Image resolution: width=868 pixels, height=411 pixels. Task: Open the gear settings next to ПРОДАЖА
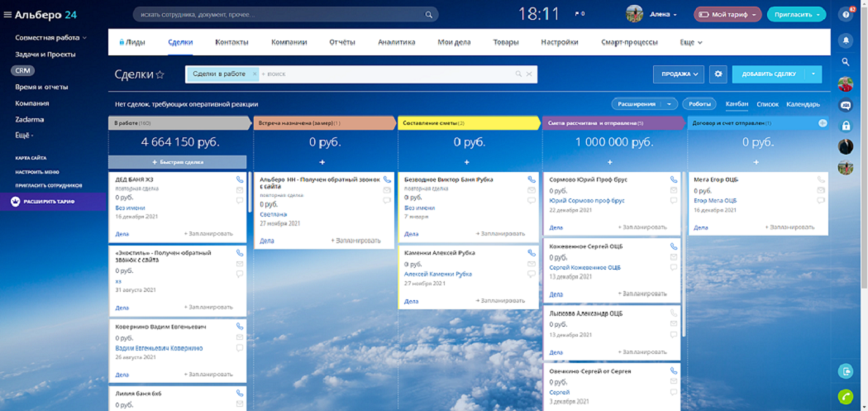click(x=718, y=74)
